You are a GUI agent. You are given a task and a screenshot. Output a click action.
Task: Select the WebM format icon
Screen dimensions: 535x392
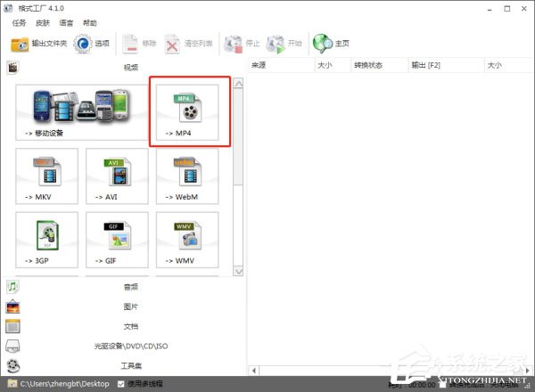[x=187, y=176]
